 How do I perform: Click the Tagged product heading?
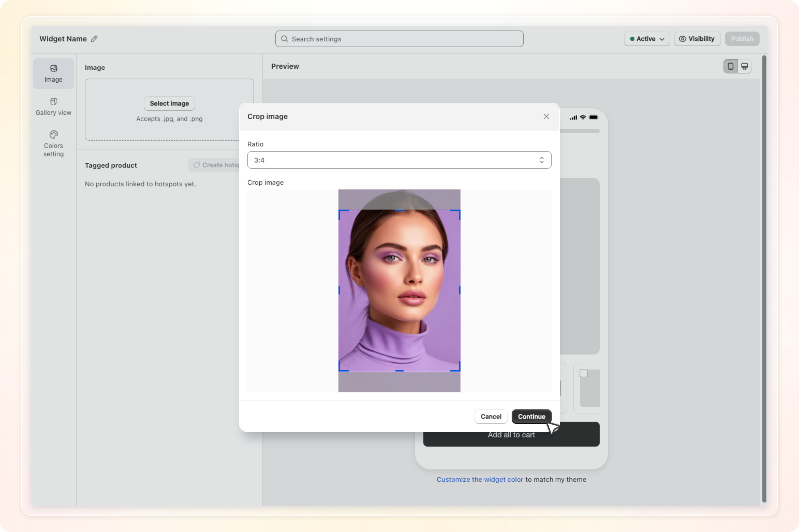(x=110, y=165)
